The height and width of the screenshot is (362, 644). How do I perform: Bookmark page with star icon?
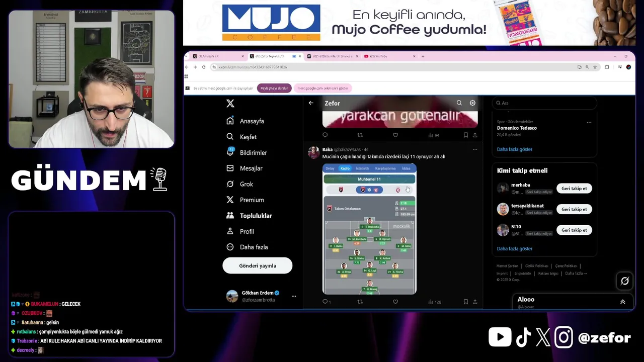(595, 67)
